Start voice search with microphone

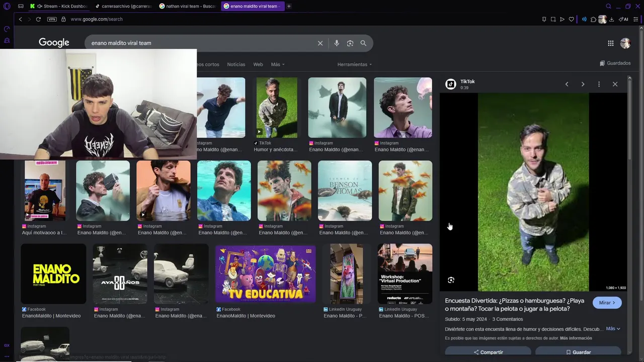[337, 43]
